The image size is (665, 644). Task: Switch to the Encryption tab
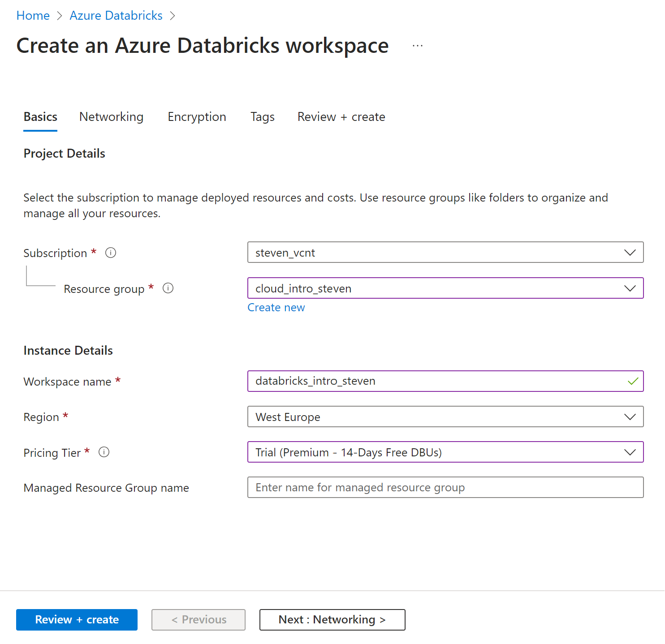(x=197, y=117)
